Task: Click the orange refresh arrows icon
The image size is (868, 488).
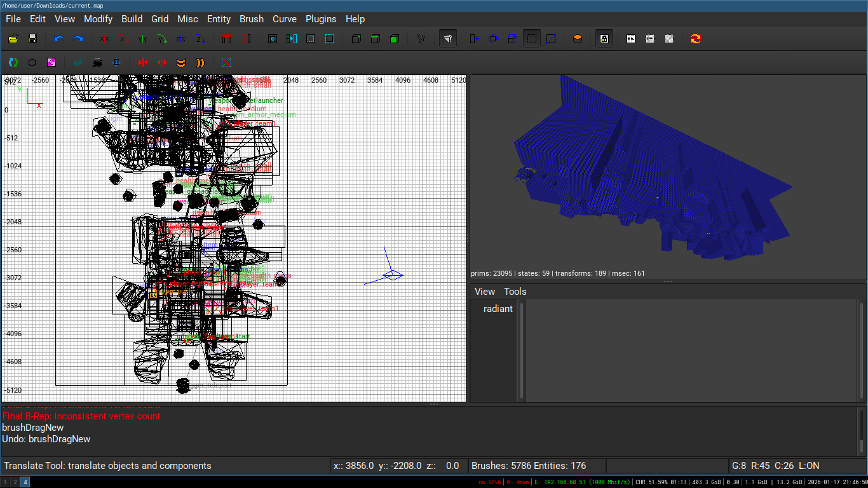Action: (696, 39)
